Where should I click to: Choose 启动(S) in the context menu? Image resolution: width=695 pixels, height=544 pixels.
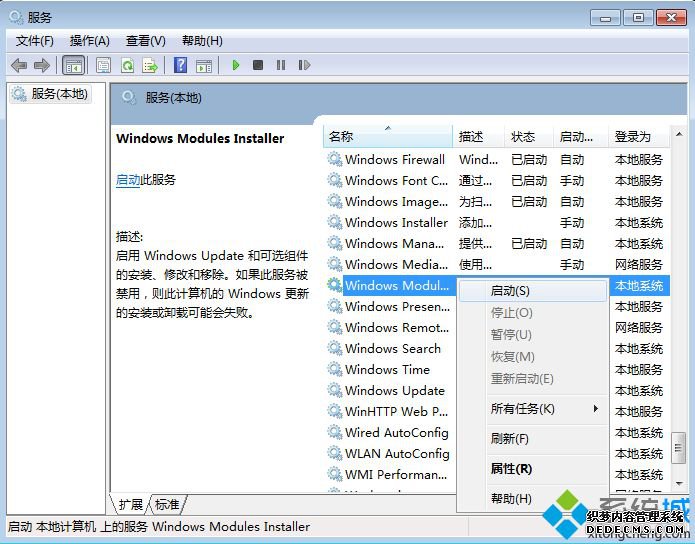533,291
